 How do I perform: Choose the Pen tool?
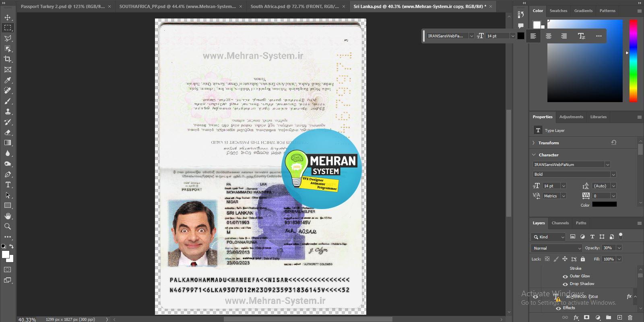coord(8,174)
